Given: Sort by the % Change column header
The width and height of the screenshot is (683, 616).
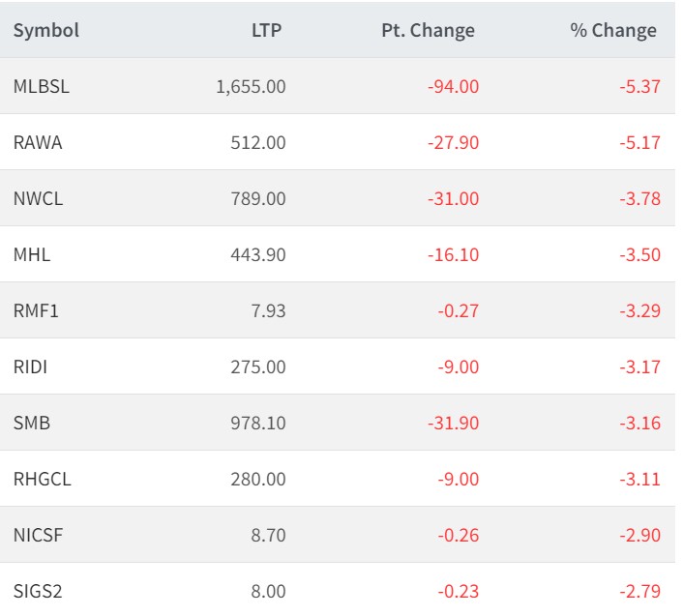Looking at the screenshot, I should 613,30.
